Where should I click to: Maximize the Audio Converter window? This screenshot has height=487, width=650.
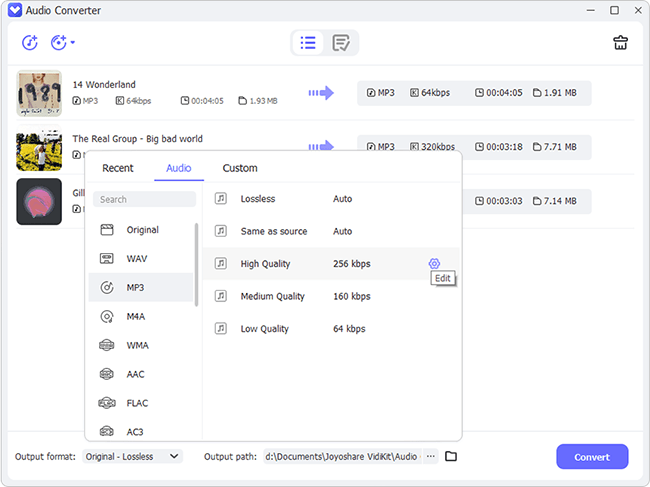(x=614, y=10)
